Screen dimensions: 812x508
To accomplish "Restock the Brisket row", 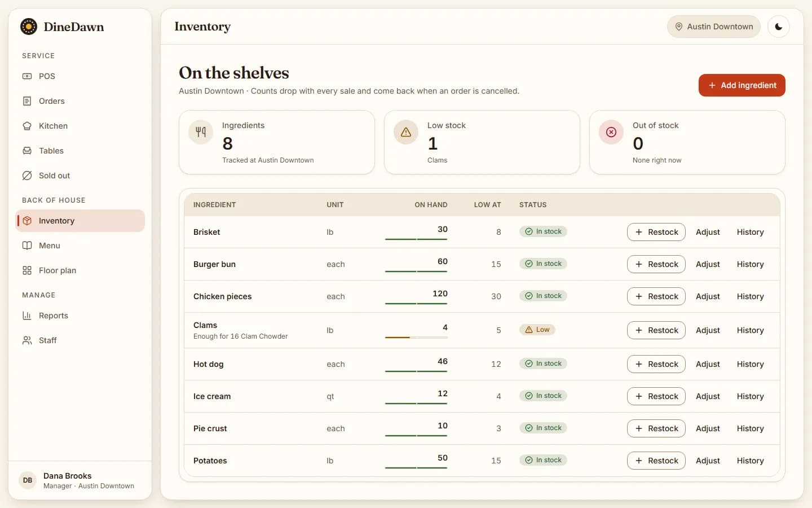I will click(x=656, y=232).
